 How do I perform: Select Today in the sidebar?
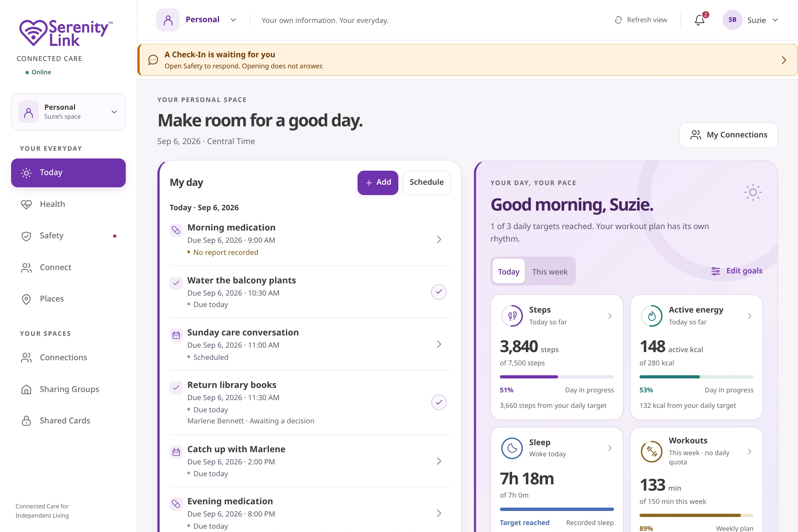(x=68, y=173)
